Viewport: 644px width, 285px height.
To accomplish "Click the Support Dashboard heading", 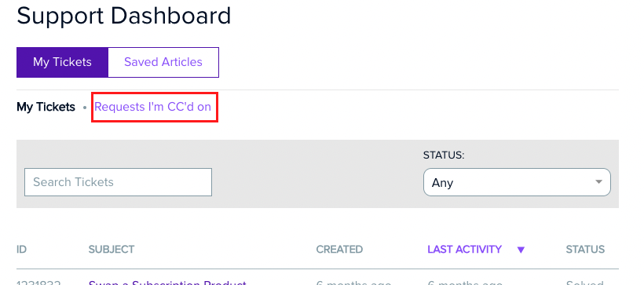I will point(123,16).
